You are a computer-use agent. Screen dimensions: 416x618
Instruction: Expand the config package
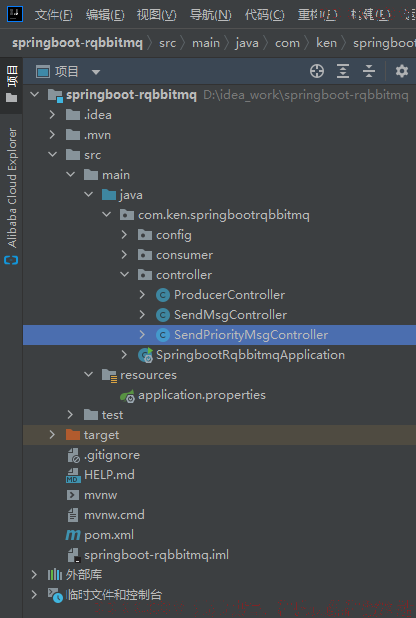pos(124,235)
